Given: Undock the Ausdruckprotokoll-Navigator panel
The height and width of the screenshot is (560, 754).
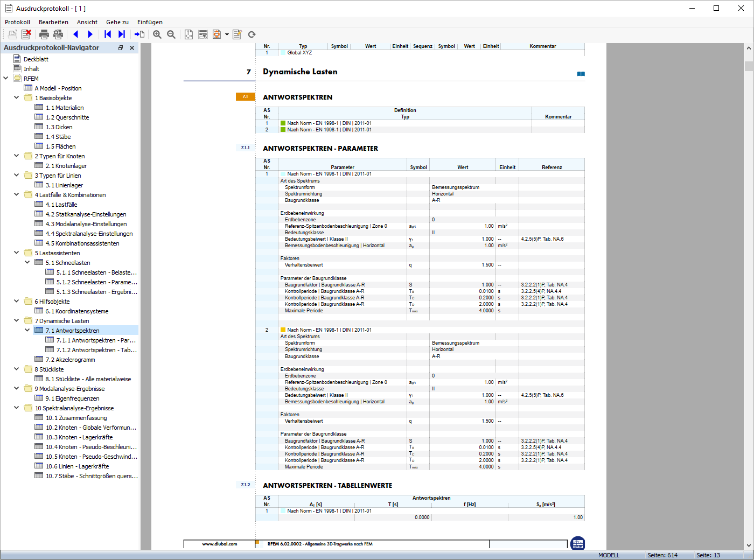Looking at the screenshot, I should coord(121,47).
